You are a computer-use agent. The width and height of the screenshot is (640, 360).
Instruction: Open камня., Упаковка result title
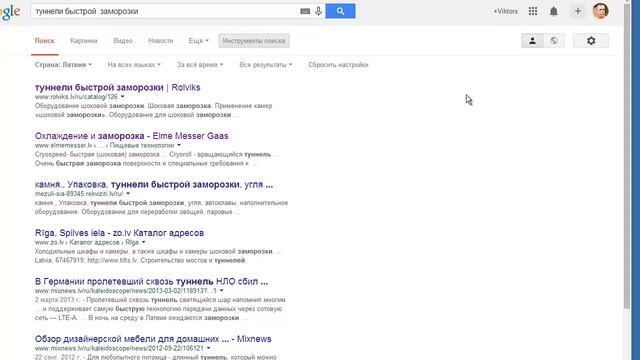tap(154, 184)
